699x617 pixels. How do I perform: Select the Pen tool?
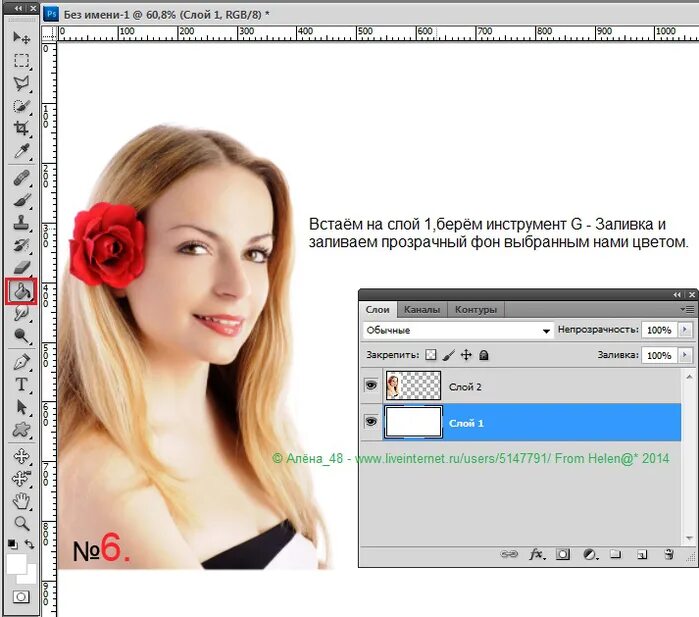click(x=21, y=362)
